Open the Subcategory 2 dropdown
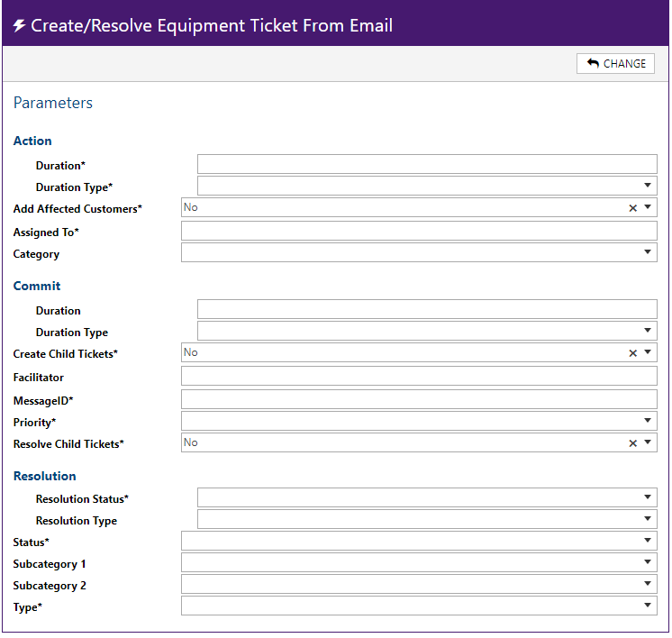This screenshot has width=672, height=638. (419, 584)
